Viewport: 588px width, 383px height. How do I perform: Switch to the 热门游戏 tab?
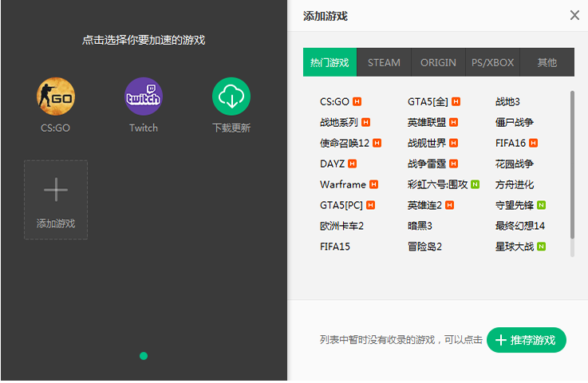click(330, 62)
